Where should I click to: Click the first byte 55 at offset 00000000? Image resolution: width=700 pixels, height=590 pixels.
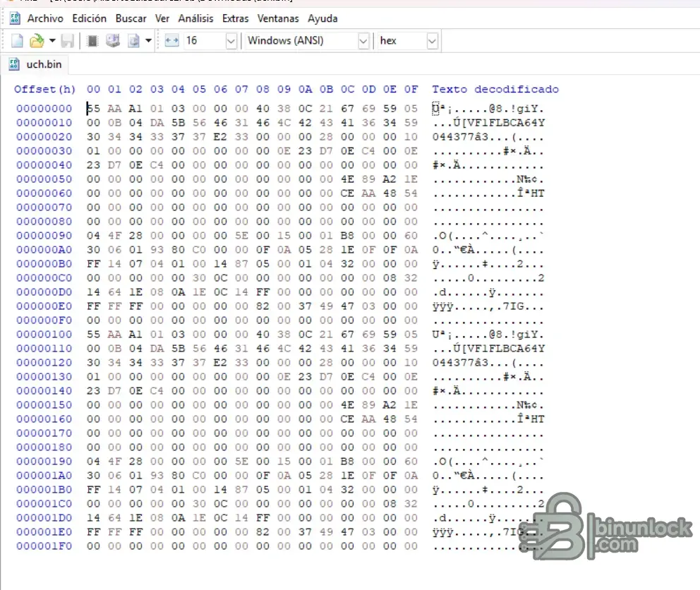93,109
